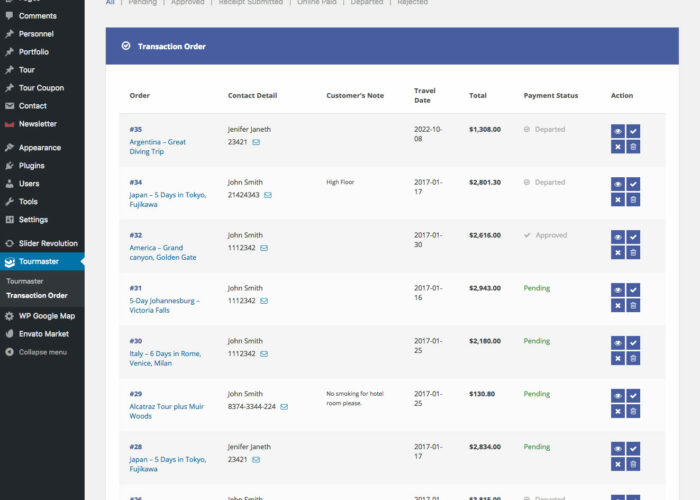This screenshot has width=700, height=500.
Task: Filter orders by the Pending tab
Action: pyautogui.click(x=142, y=3)
